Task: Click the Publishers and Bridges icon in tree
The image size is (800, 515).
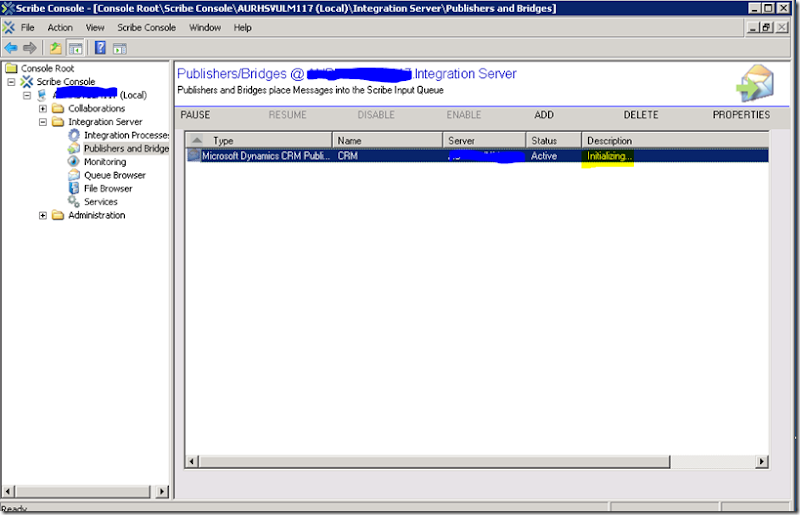Action: click(x=74, y=148)
